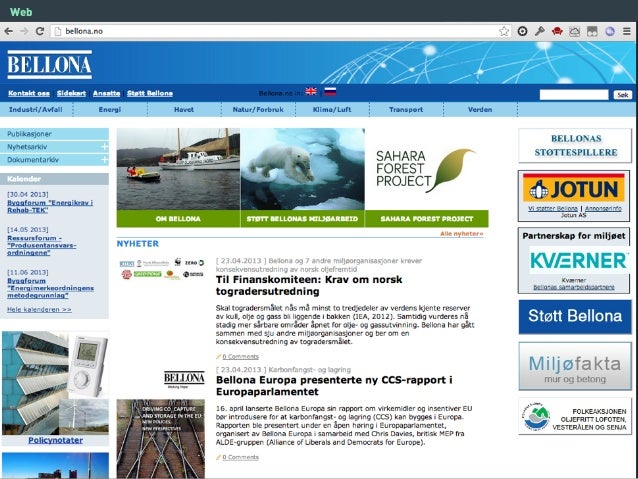Open Til Finanskomiteen article headline
Screen dimensions: 638x479
309,285
